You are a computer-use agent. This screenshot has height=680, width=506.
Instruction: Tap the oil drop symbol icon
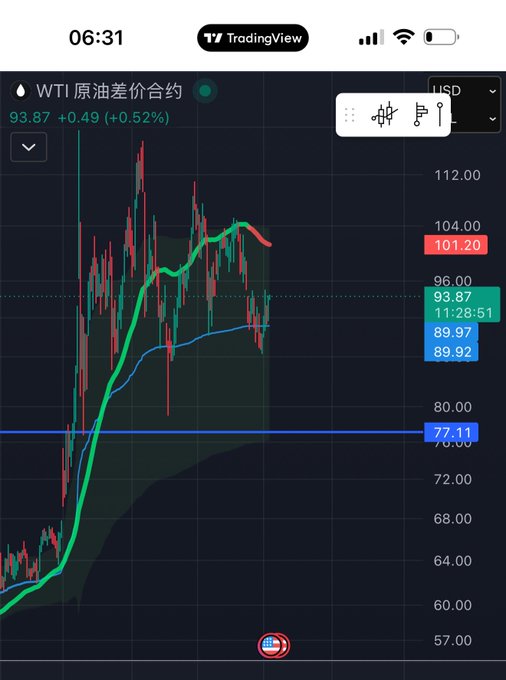[20, 91]
